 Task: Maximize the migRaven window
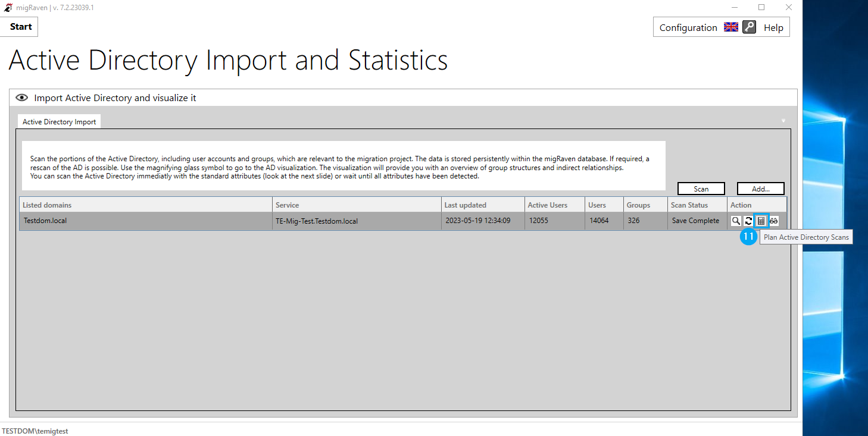(x=761, y=8)
